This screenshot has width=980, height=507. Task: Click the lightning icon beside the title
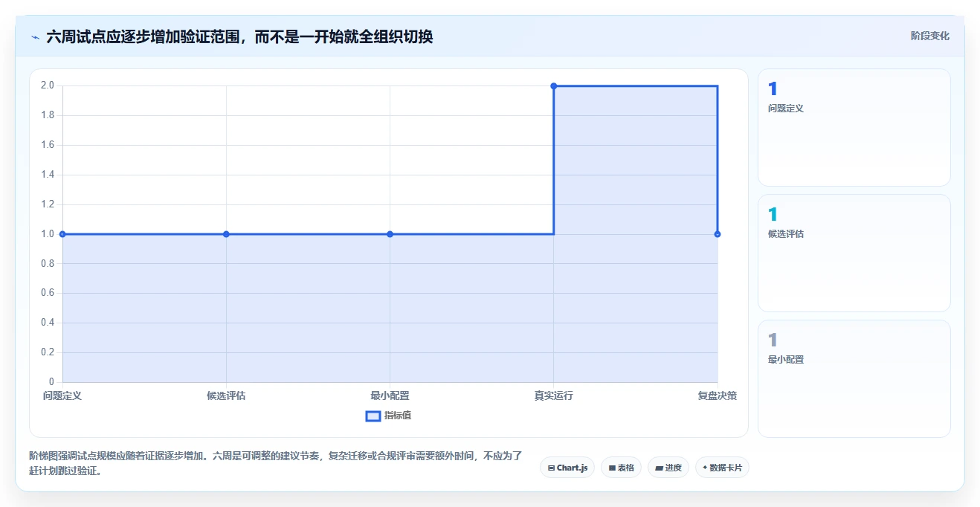[35, 36]
